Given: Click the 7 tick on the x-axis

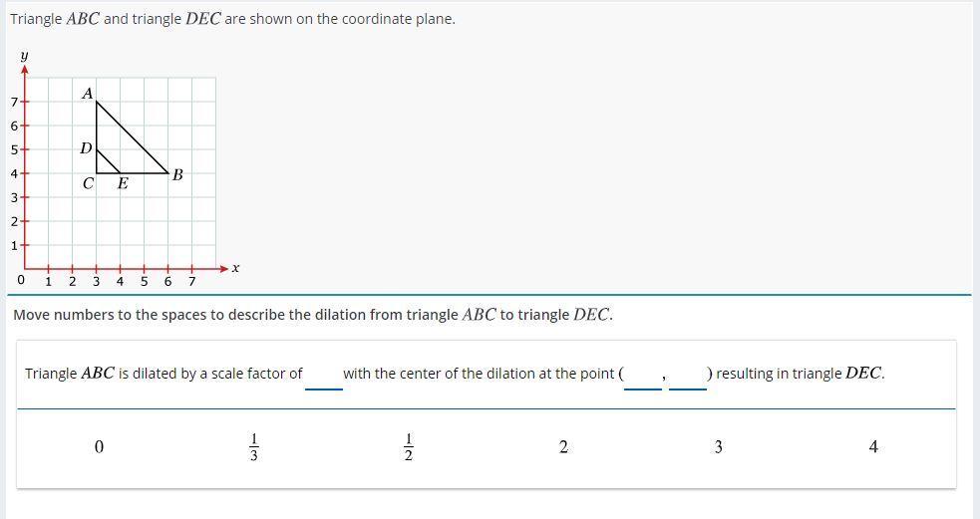Looking at the screenshot, I should click(191, 281).
